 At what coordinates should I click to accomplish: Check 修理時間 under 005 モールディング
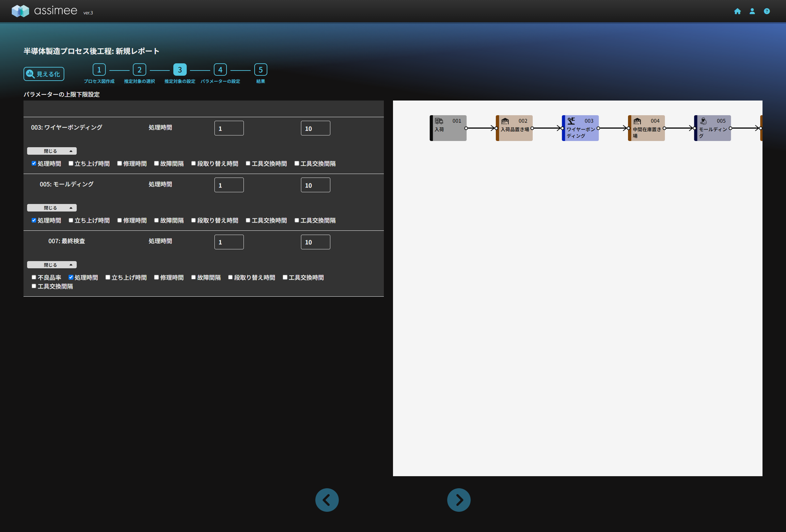pyautogui.click(x=119, y=220)
